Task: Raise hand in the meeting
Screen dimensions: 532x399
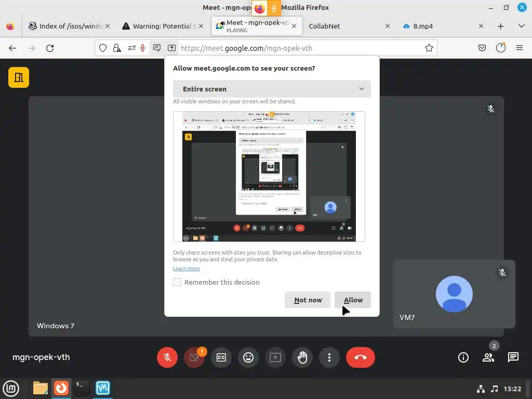Action: point(302,357)
